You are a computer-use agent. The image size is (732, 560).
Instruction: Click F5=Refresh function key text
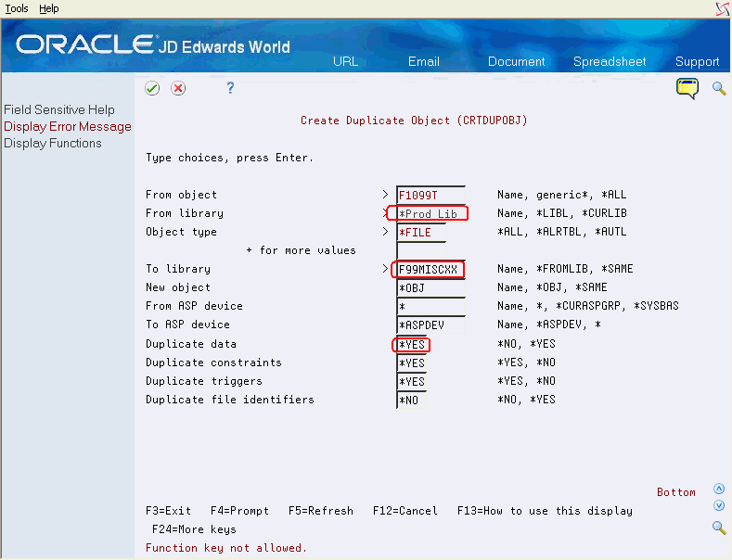tap(321, 511)
